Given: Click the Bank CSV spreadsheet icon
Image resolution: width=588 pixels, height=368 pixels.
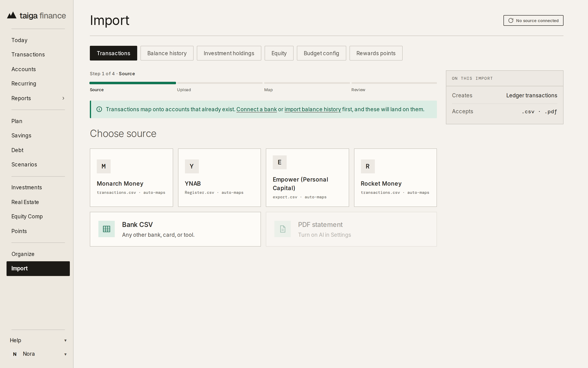Looking at the screenshot, I should 107,229.
